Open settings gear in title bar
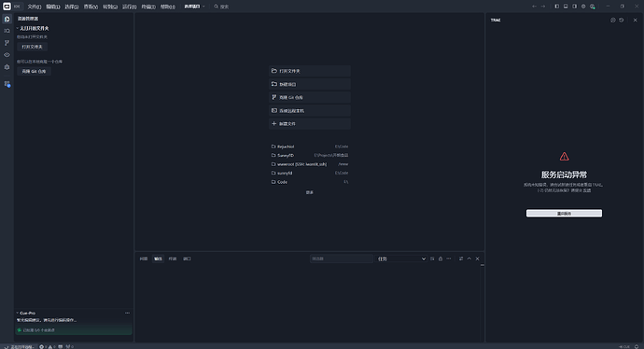 click(583, 7)
